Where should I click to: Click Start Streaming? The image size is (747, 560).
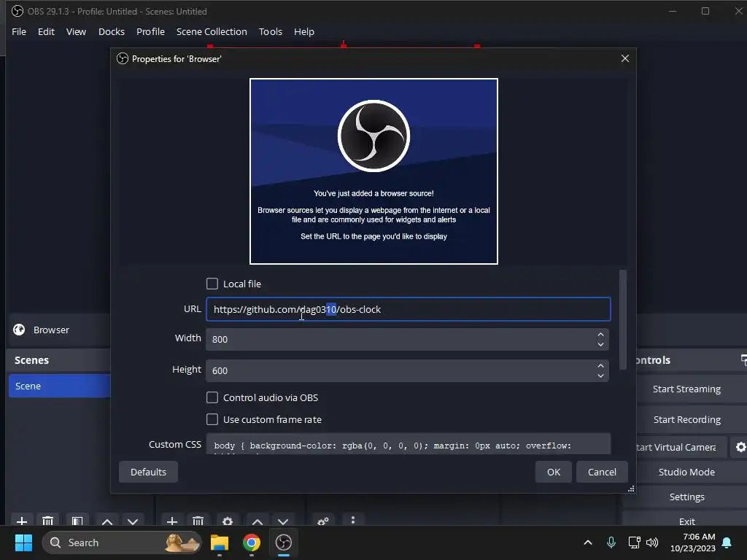point(686,389)
